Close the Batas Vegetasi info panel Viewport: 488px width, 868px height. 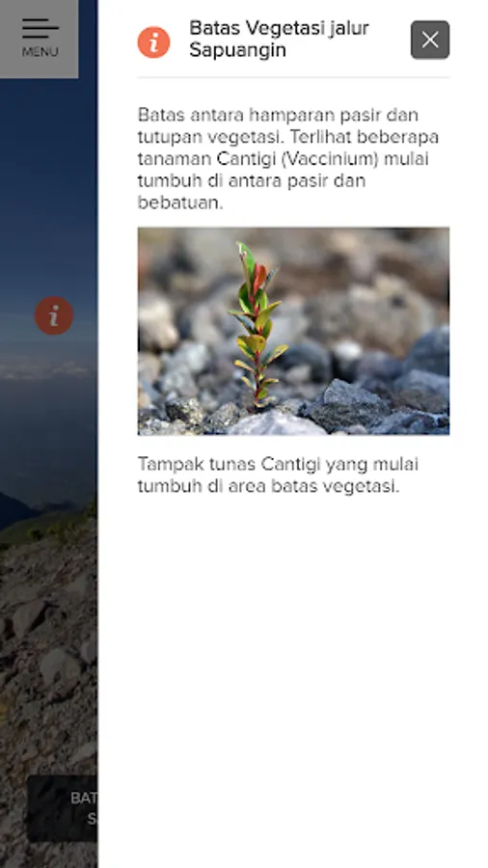click(430, 40)
